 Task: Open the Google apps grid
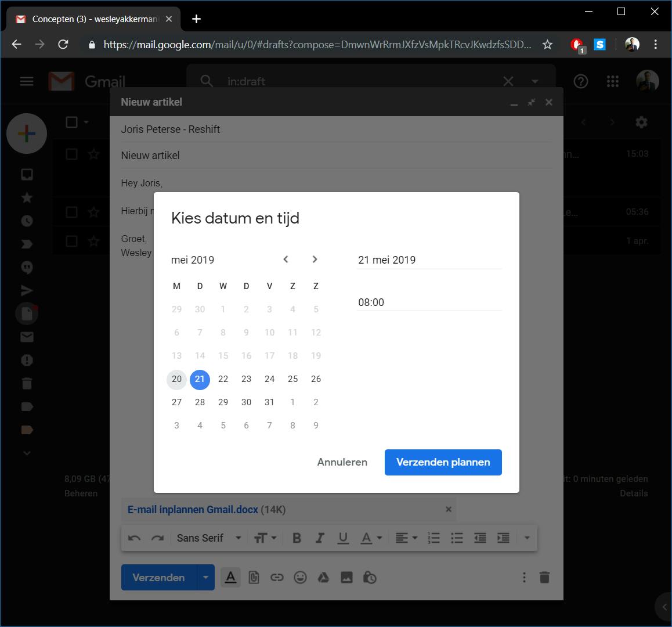point(612,81)
